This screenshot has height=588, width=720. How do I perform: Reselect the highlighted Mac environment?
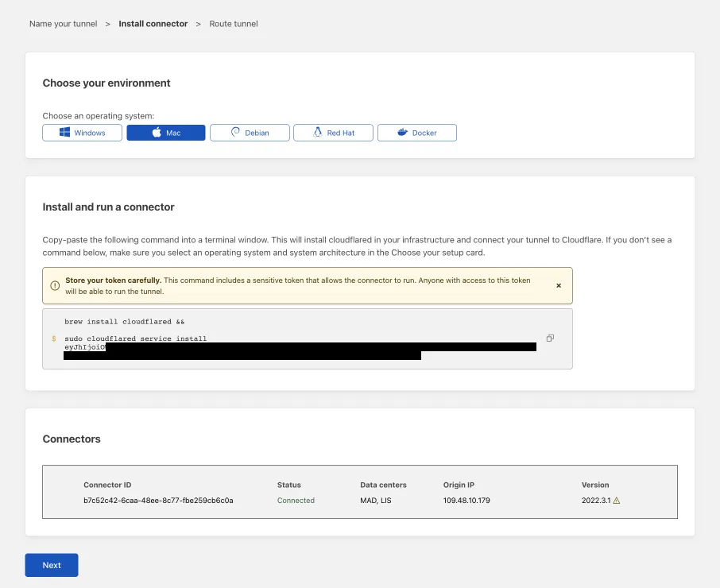coord(165,132)
